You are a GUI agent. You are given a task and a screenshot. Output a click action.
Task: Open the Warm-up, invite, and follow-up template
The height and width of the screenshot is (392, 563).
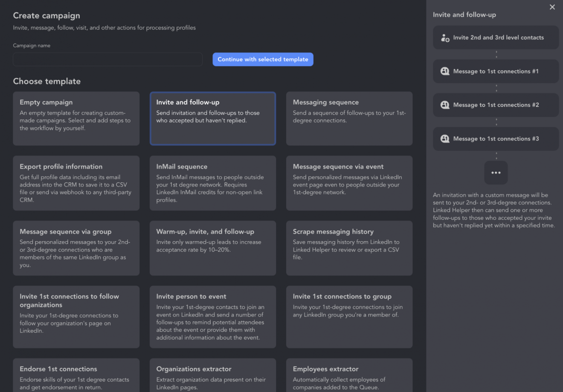click(212, 248)
